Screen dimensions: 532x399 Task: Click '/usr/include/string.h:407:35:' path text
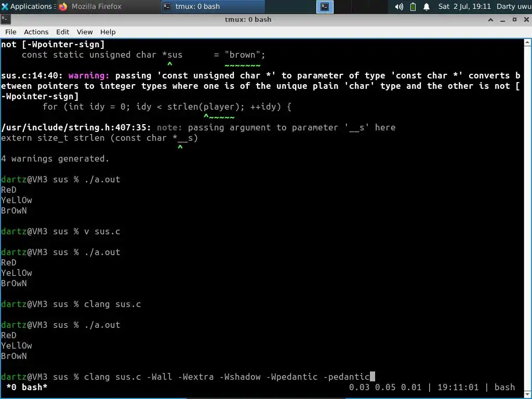tap(76, 128)
